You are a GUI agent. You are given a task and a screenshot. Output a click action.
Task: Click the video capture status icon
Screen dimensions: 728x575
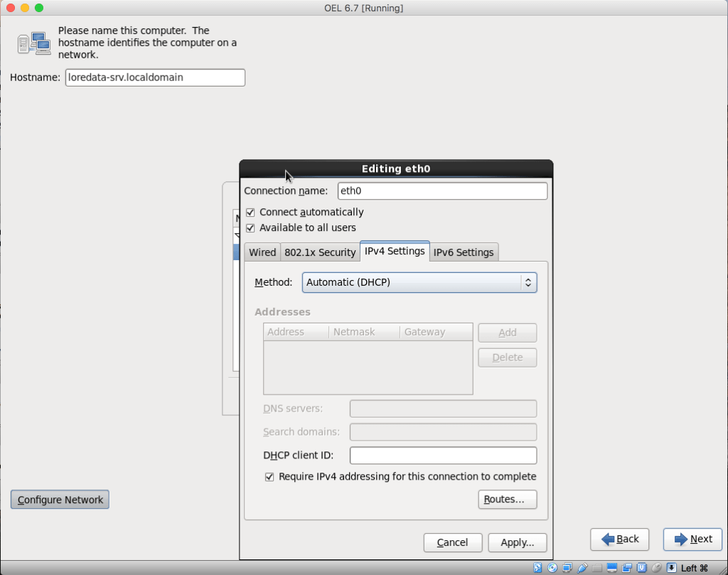627,568
